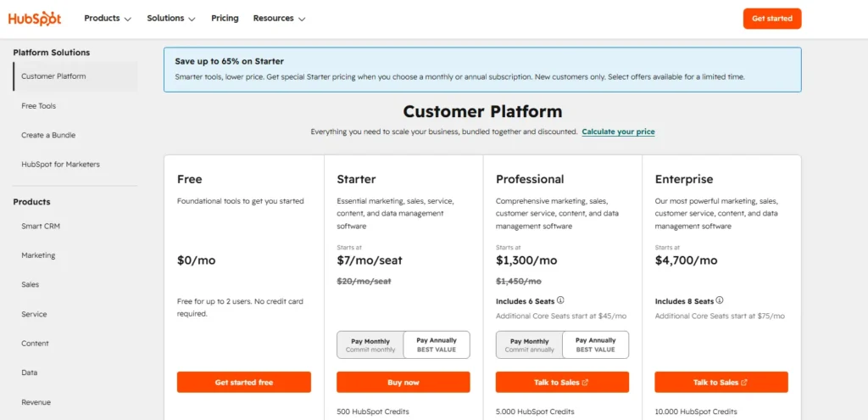Viewport: 868px width, 420px height.
Task: Choose Pay Monthly for Professional plan
Action: pyautogui.click(x=529, y=345)
